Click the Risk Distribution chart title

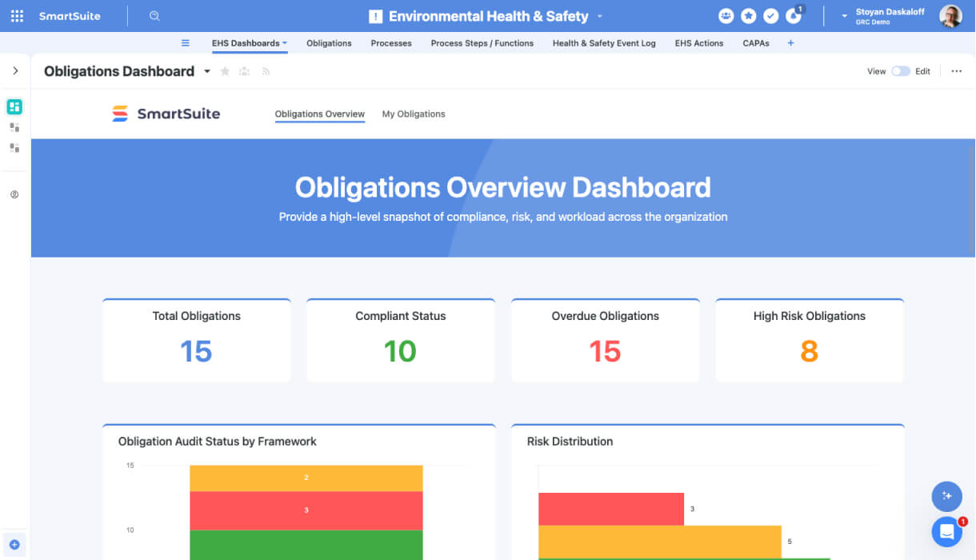tap(570, 442)
